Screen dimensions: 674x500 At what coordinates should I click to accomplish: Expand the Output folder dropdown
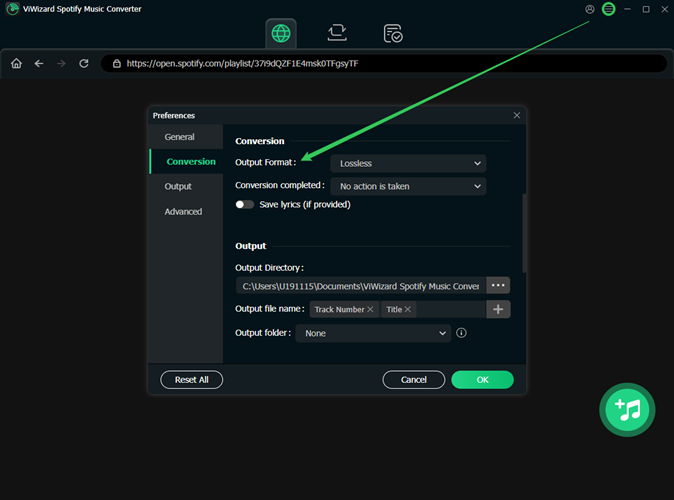tap(374, 333)
